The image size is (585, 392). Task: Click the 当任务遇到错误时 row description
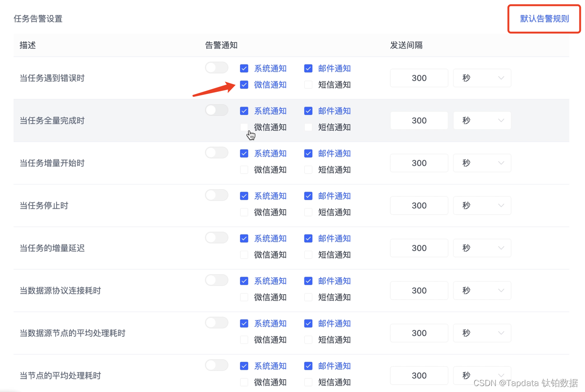tap(52, 78)
